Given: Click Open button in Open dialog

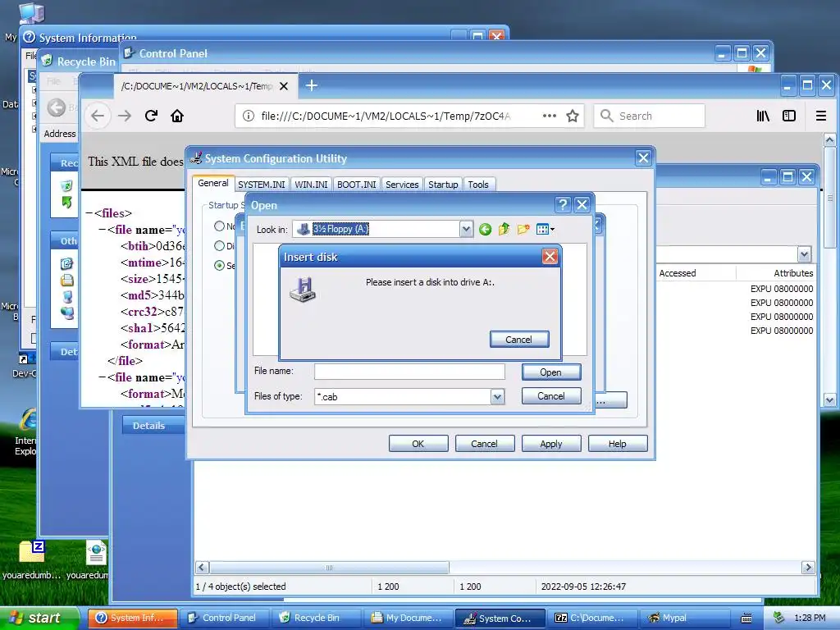Looking at the screenshot, I should pos(551,372).
